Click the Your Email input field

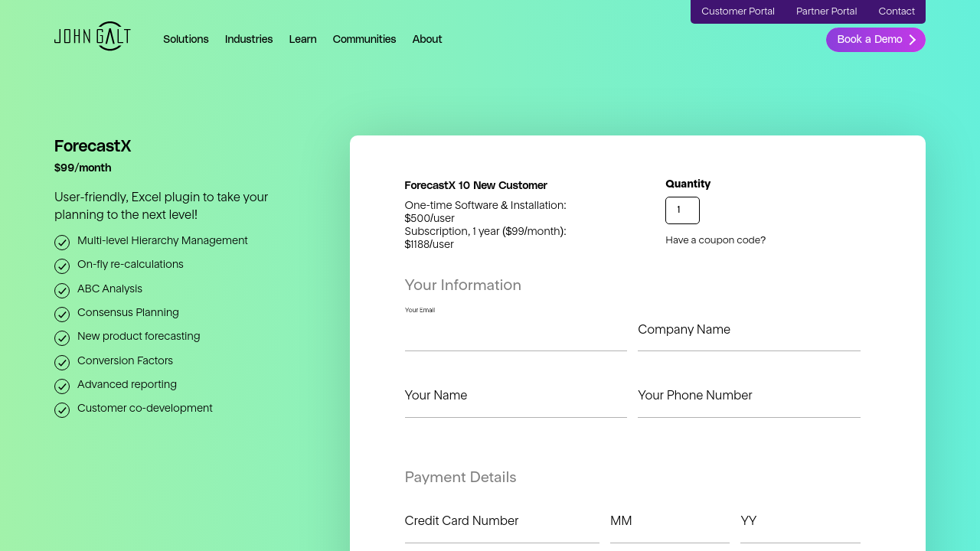pyautogui.click(x=515, y=335)
